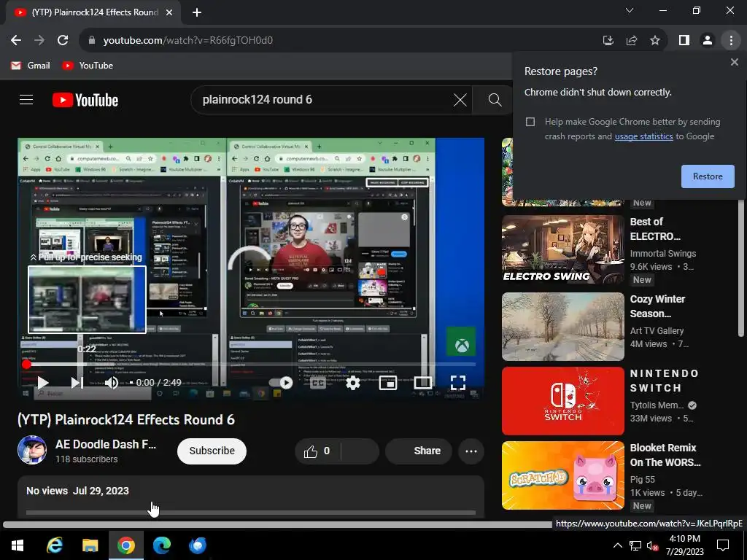747x560 pixels.
Task: Enter full screen mode
Action: click(458, 382)
